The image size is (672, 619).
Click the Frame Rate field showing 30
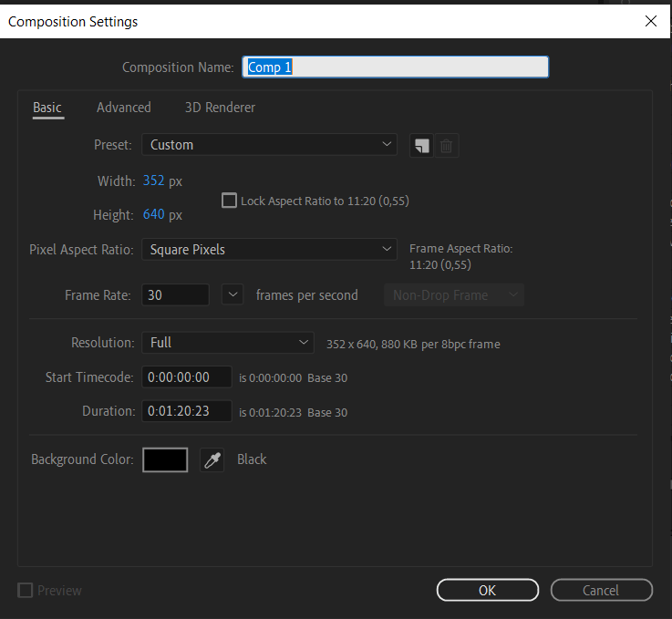[x=175, y=294]
